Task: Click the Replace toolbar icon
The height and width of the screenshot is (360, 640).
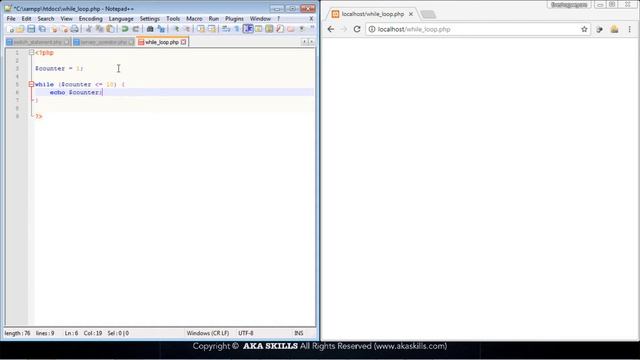Action: 161,29
